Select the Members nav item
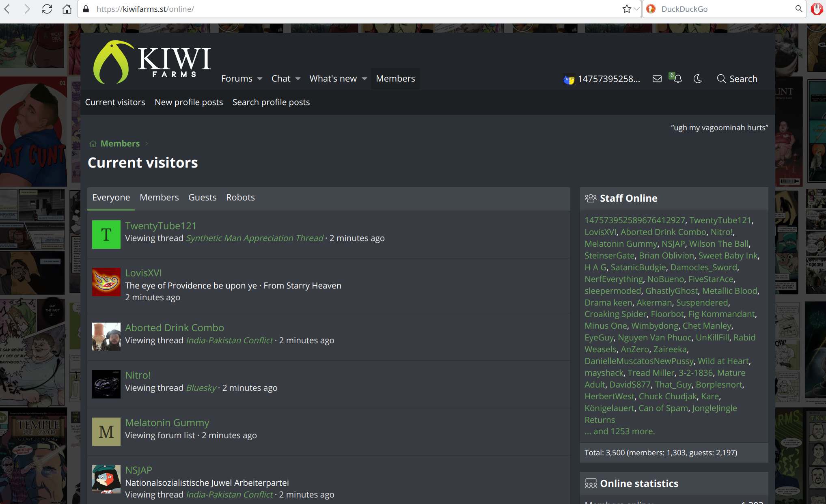The width and height of the screenshot is (826, 504). pos(395,79)
